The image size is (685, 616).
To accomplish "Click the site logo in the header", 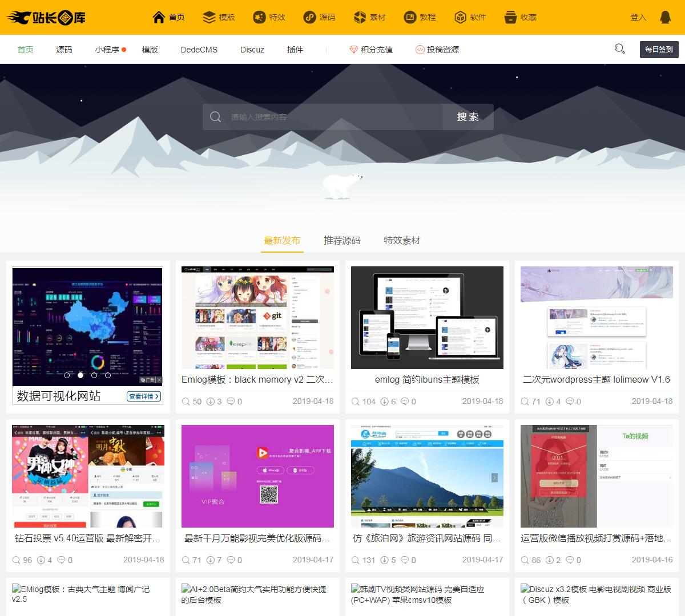I will [x=46, y=18].
